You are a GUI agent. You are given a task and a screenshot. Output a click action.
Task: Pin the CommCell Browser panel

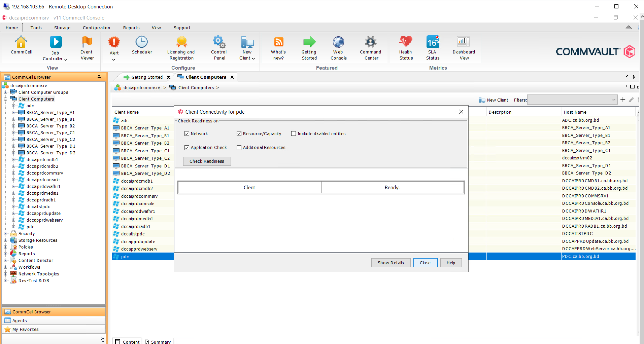pos(99,77)
